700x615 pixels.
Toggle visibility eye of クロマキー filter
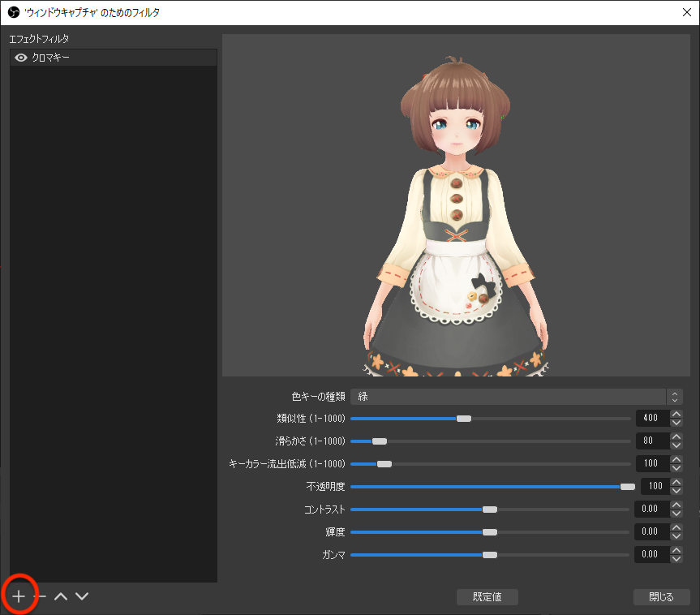21,58
